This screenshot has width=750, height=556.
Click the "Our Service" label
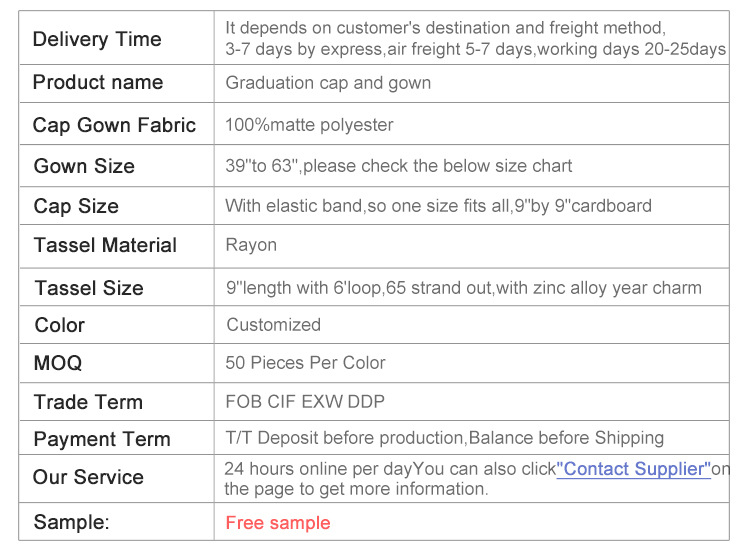point(88,477)
